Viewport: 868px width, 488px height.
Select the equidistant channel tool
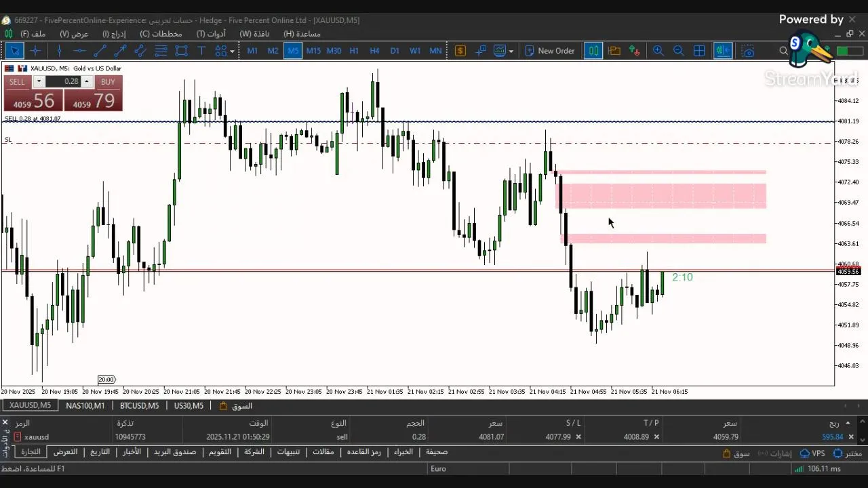pos(141,51)
